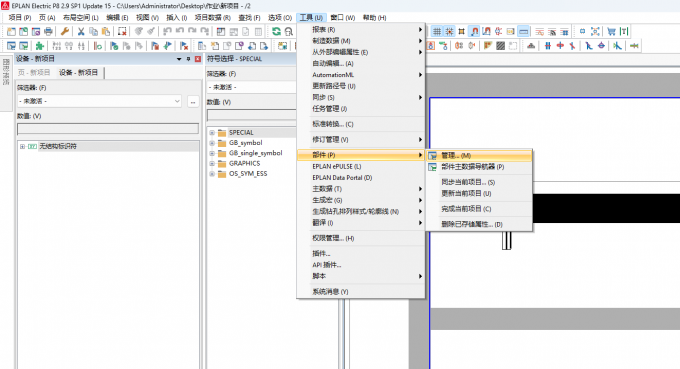Click 系统消息 (Y) menu entry

(361, 292)
